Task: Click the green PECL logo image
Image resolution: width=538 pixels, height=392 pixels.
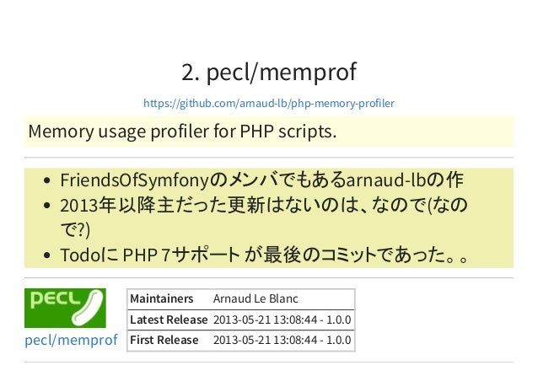Action: click(65, 308)
